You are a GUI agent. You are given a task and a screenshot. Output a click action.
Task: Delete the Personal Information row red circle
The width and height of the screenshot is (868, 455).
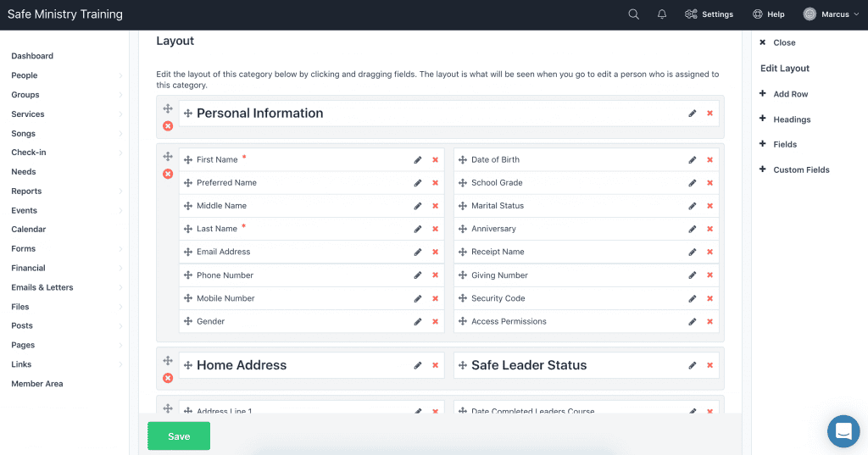click(x=168, y=126)
